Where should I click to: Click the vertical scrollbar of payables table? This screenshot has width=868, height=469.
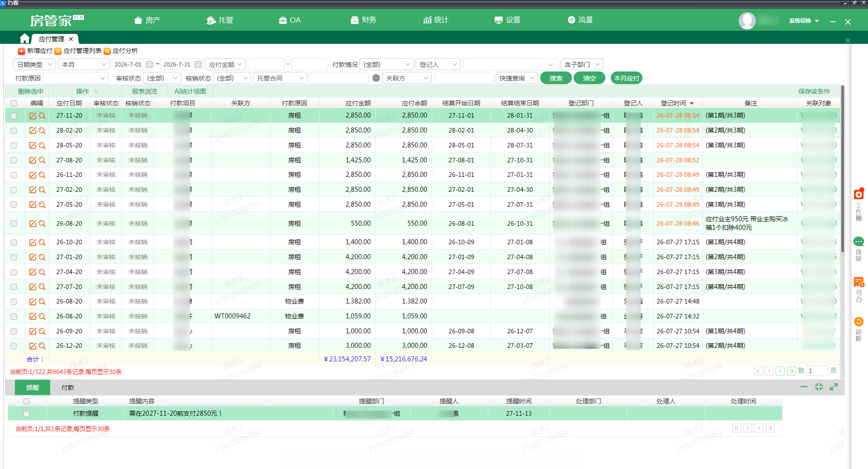(x=843, y=169)
